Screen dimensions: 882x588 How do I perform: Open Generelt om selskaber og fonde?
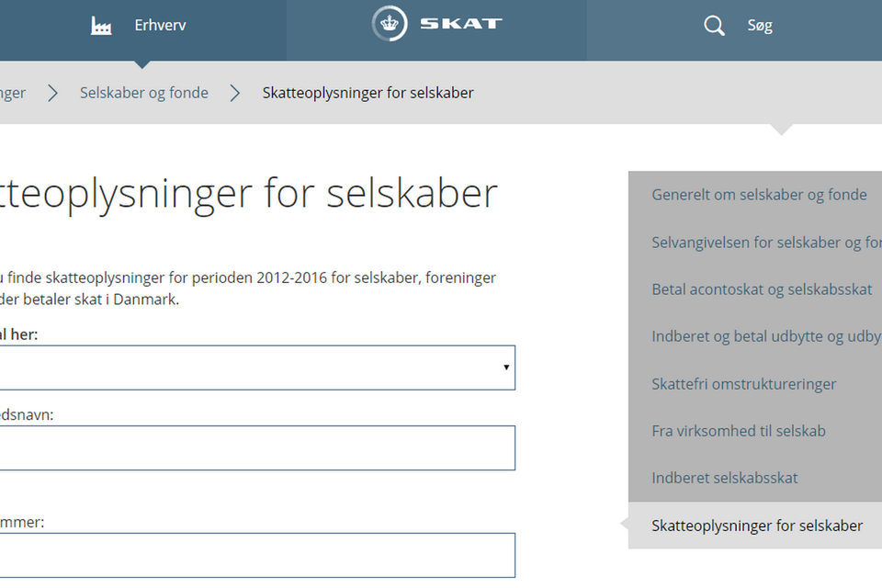pos(759,195)
